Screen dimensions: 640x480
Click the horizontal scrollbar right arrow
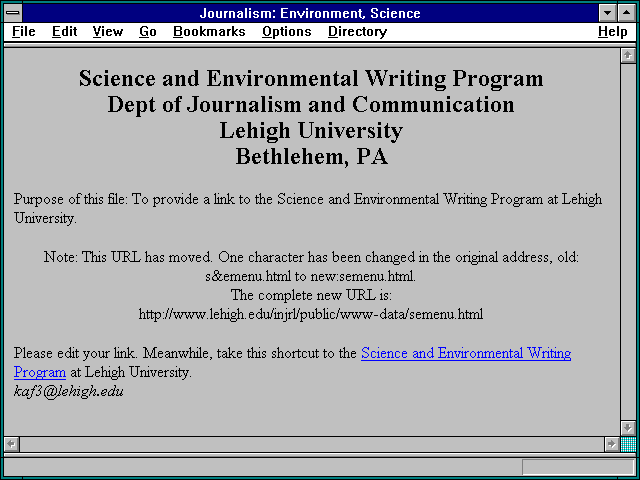click(x=611, y=444)
